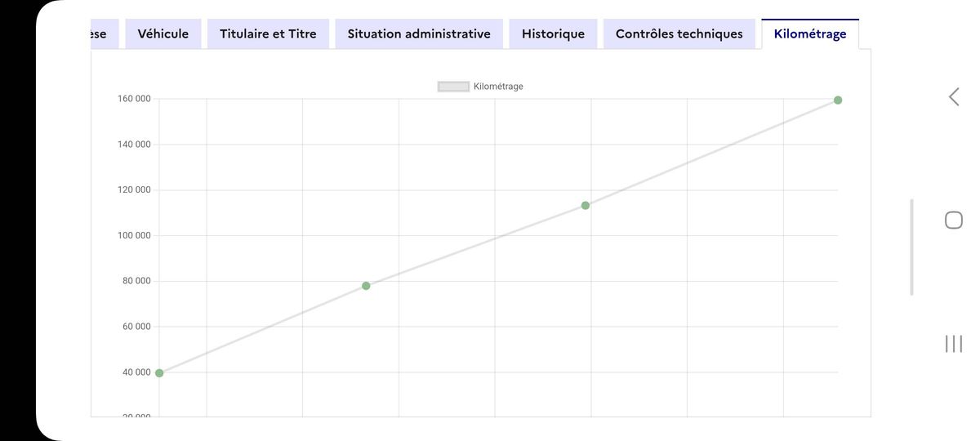Image resolution: width=980 pixels, height=441 pixels.
Task: Select the partially hidden leftmost tab
Action: 105,34
